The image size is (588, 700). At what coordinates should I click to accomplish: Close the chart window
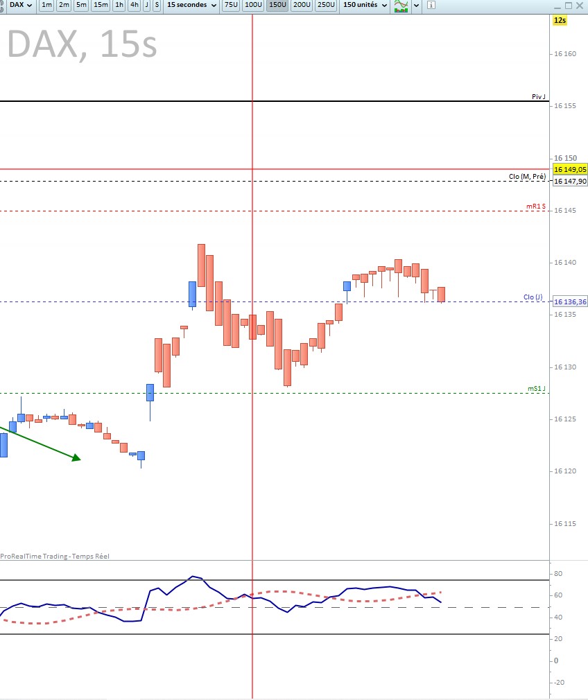coord(580,6)
